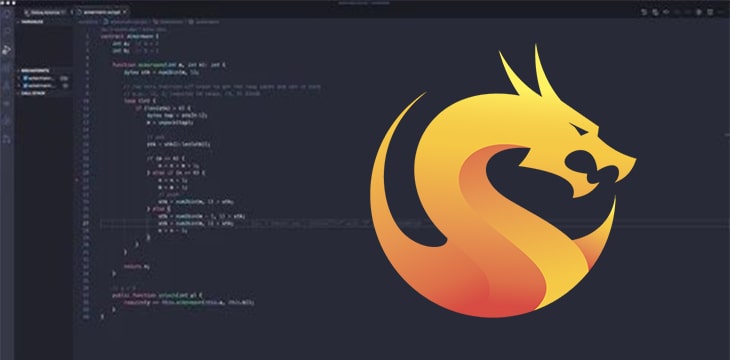Click line number 27 in the gutter
Image resolution: width=730 pixels, height=360 pixels.
coord(85,223)
